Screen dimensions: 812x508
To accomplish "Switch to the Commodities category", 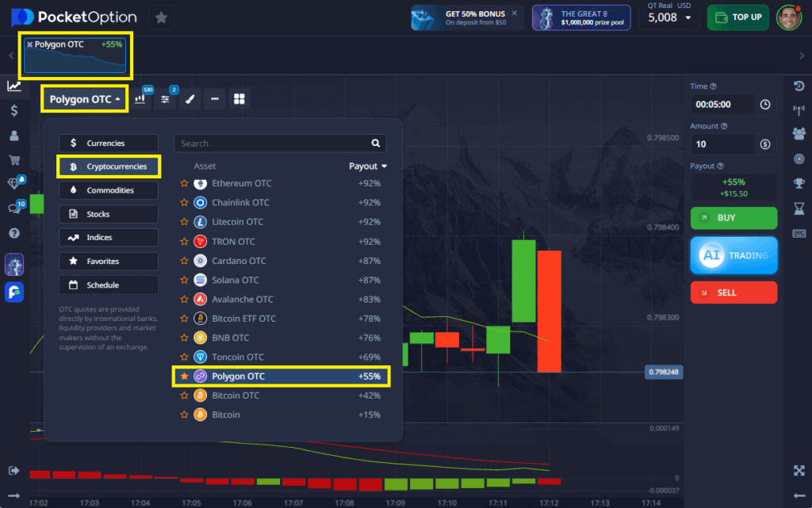I will 108,189.
